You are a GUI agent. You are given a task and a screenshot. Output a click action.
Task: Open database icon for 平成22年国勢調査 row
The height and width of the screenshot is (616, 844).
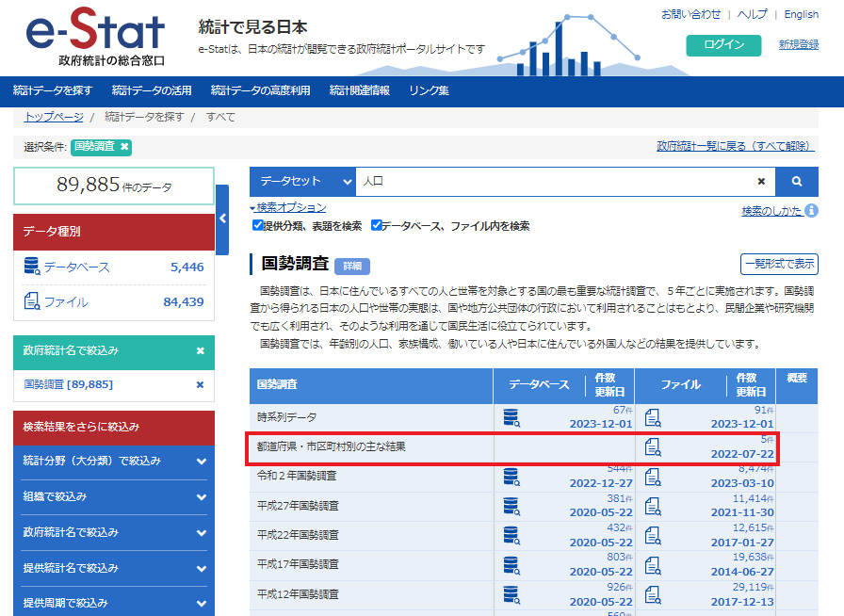tap(511, 535)
